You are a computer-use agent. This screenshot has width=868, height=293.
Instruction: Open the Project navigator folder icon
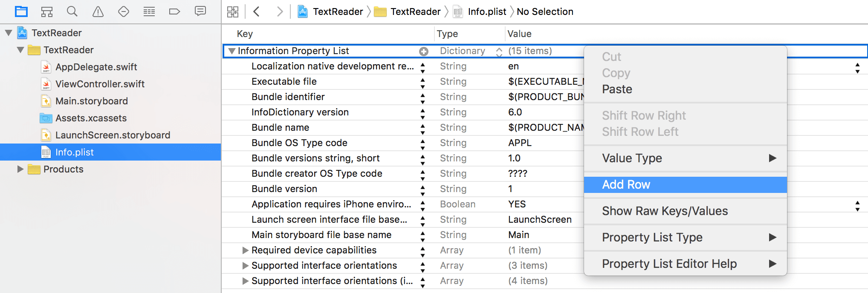coord(21,11)
